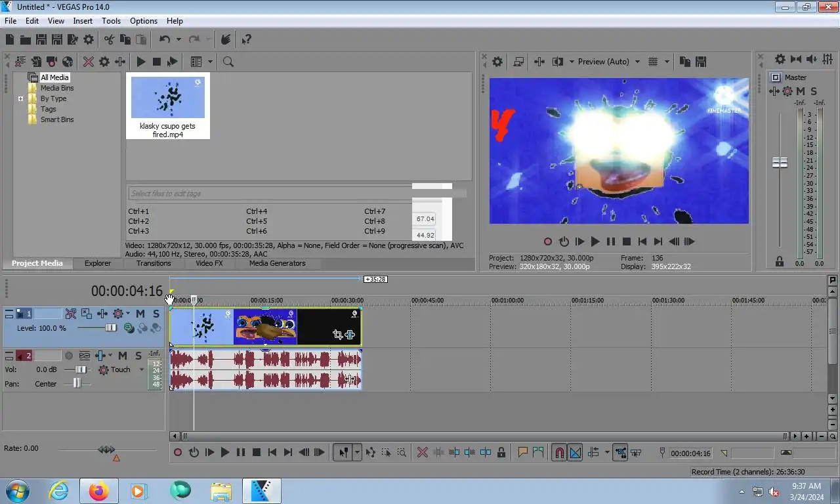Open Preview window properties gear
The image size is (840, 504).
pyautogui.click(x=497, y=62)
